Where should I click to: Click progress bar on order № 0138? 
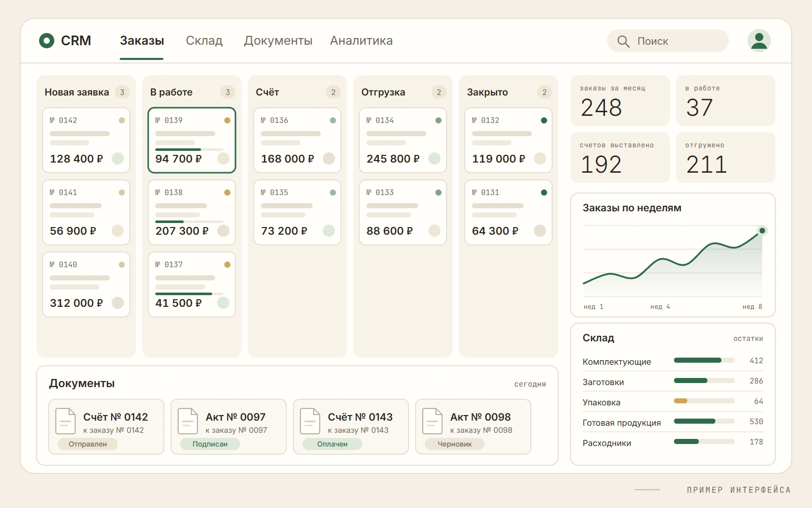pyautogui.click(x=189, y=221)
